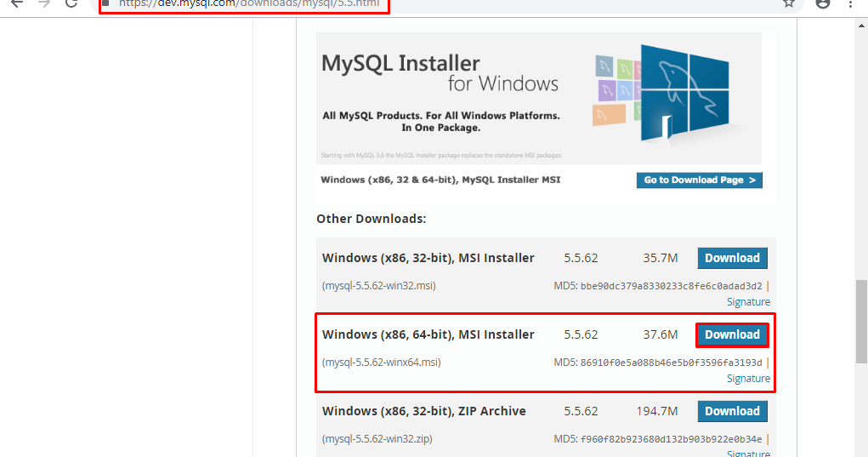Click the browser back arrow
Image resolution: width=868 pixels, height=457 pixels.
[17, 3]
